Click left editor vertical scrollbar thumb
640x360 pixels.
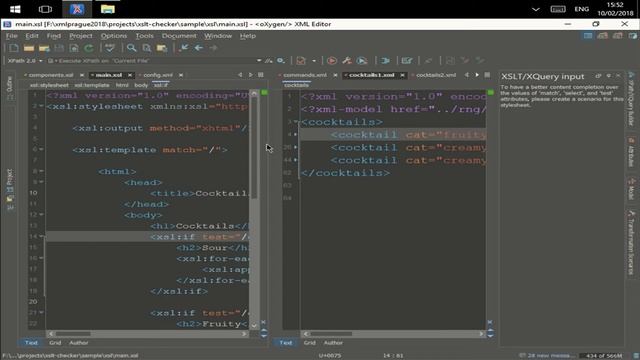point(254,147)
